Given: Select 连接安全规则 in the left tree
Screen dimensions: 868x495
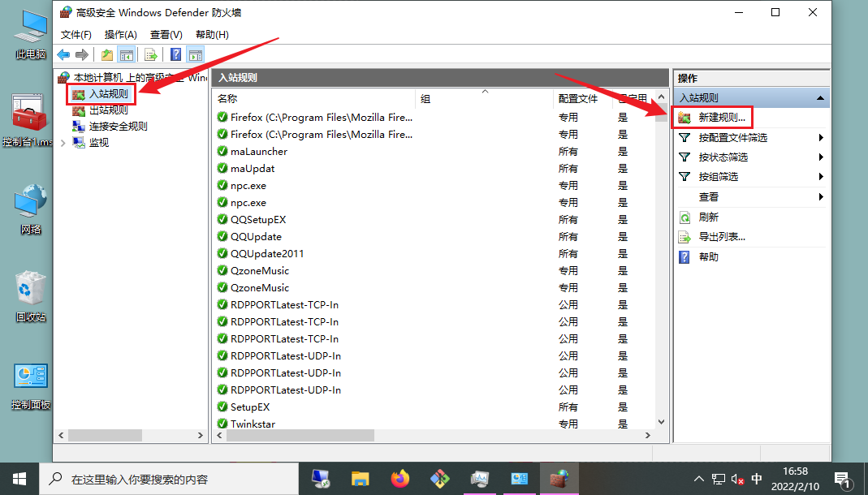Looking at the screenshot, I should tap(118, 126).
